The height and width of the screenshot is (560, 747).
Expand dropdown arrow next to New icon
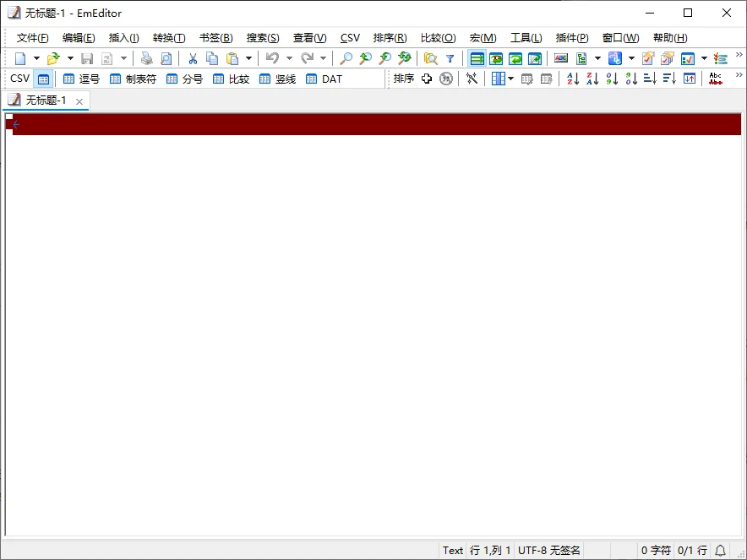[x=36, y=58]
